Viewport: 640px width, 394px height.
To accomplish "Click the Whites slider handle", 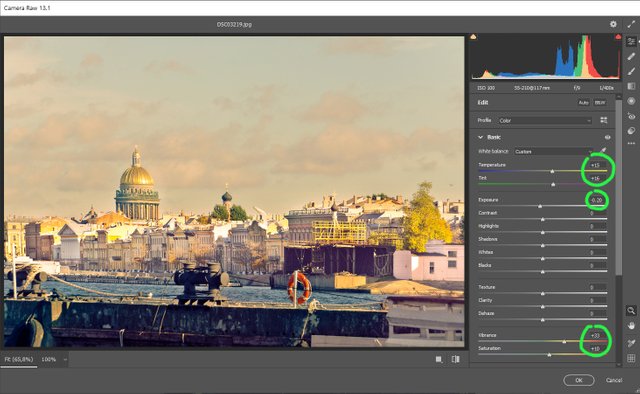I will click(542, 259).
